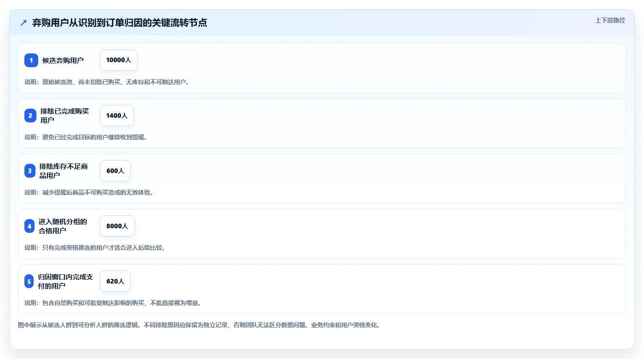
Task: Click the note beginning 说明：减少提醒后商品
Action: (89, 192)
